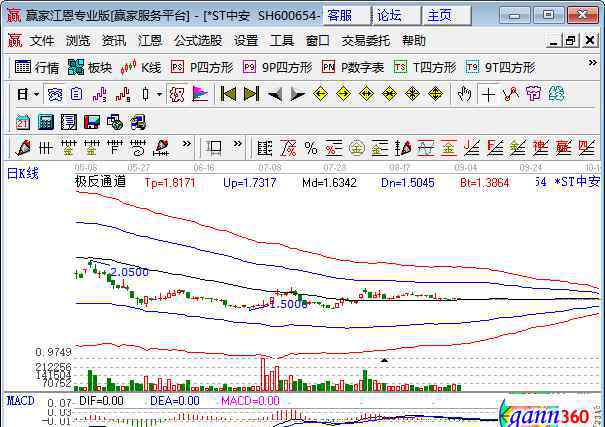Open the 行情 quotes view
This screenshot has width=605, height=427.
coord(37,68)
